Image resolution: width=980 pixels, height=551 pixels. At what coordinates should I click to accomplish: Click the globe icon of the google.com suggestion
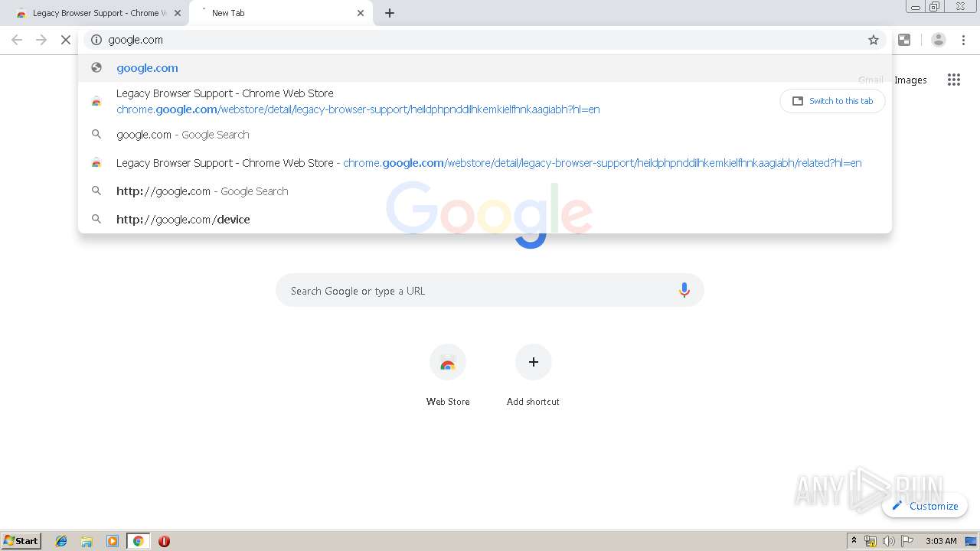[96, 67]
